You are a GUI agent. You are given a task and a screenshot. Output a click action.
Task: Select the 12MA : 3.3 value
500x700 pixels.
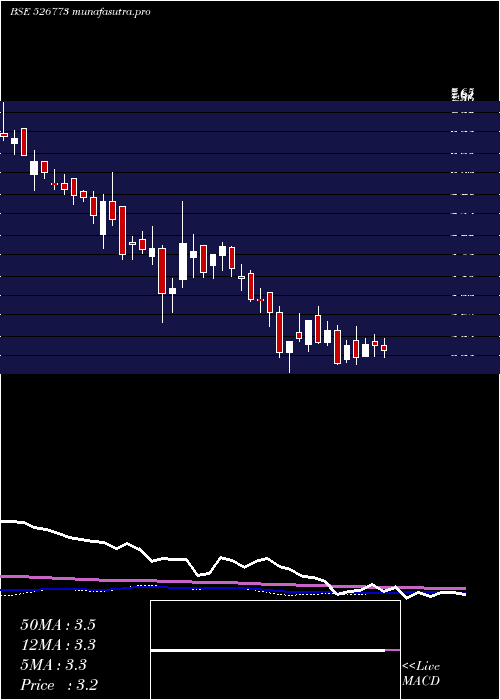(x=58, y=645)
